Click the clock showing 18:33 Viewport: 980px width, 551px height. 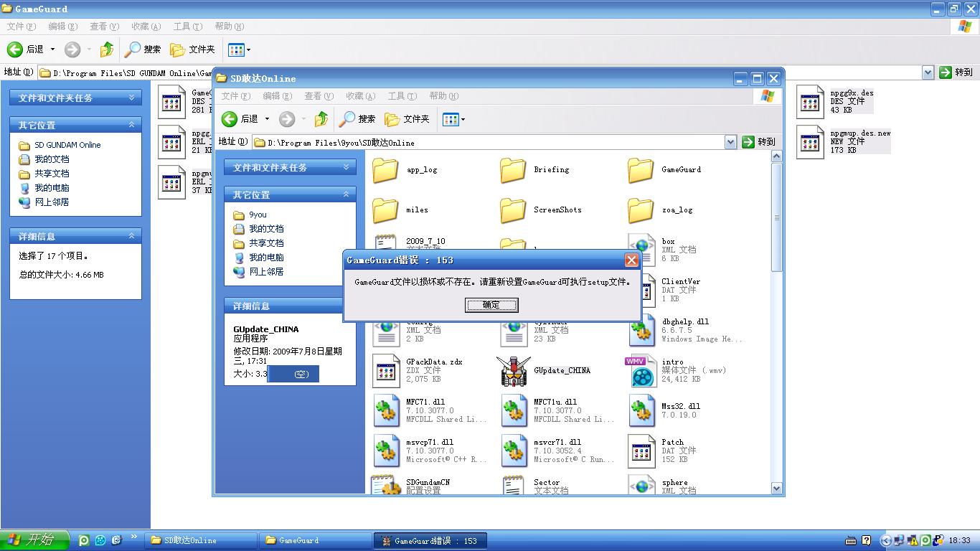959,541
